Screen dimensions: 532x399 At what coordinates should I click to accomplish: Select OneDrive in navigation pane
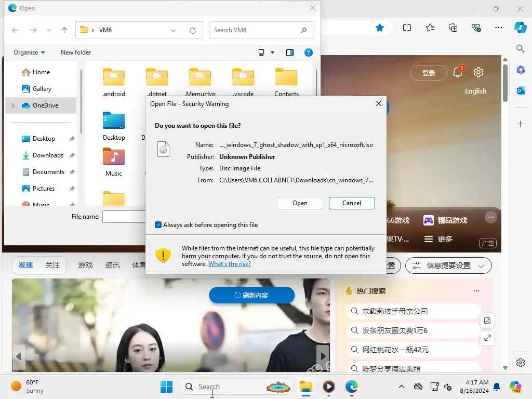click(41, 105)
